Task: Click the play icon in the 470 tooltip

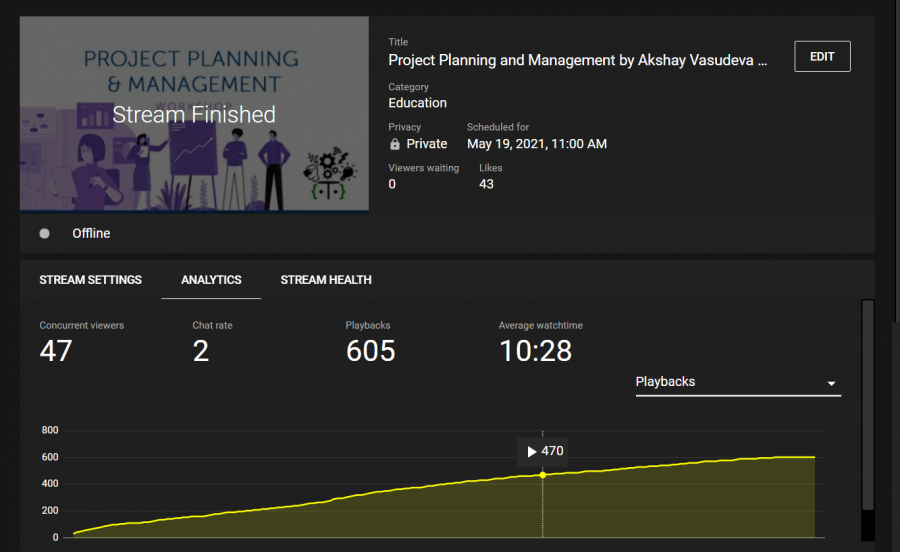Action: coord(530,451)
